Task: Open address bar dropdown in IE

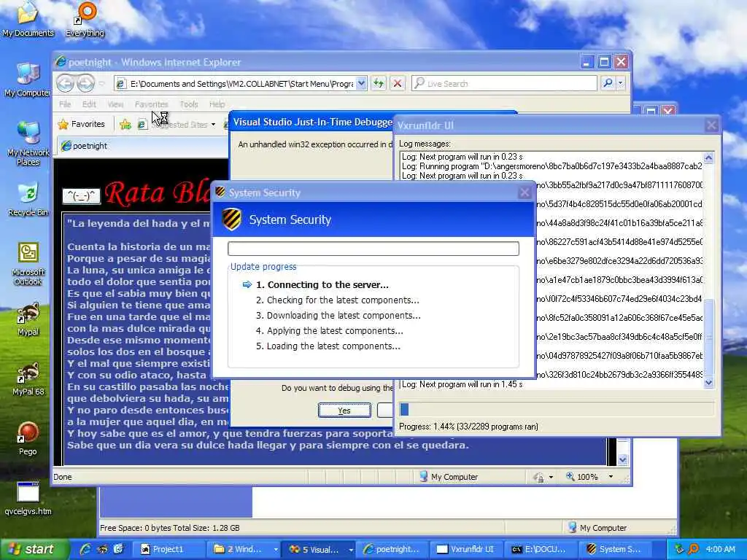Action: pyautogui.click(x=362, y=83)
